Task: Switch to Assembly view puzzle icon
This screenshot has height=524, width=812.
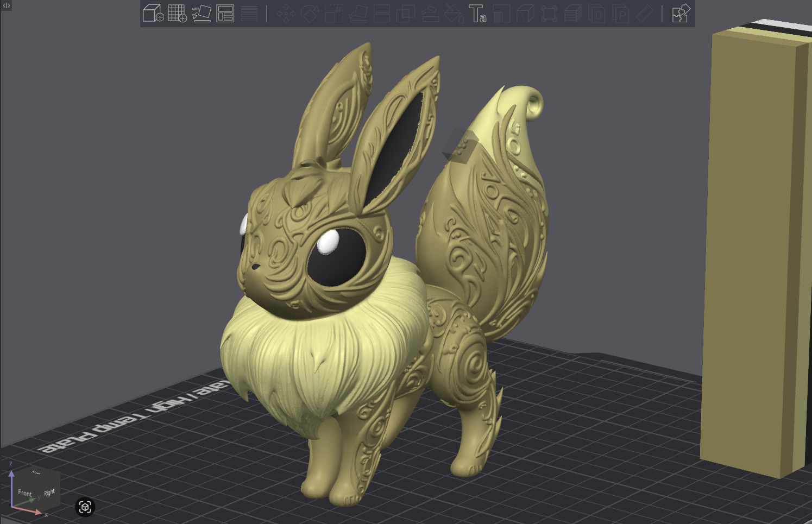Action: (681, 13)
